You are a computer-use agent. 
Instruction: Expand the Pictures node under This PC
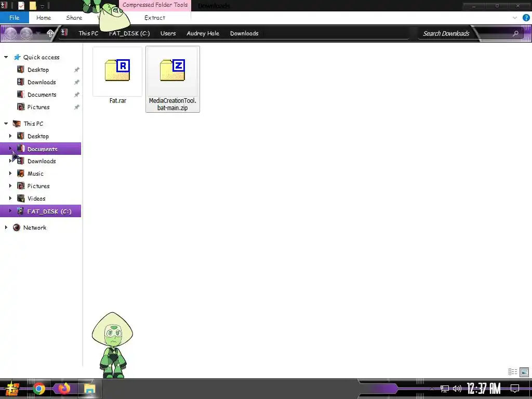click(10, 186)
